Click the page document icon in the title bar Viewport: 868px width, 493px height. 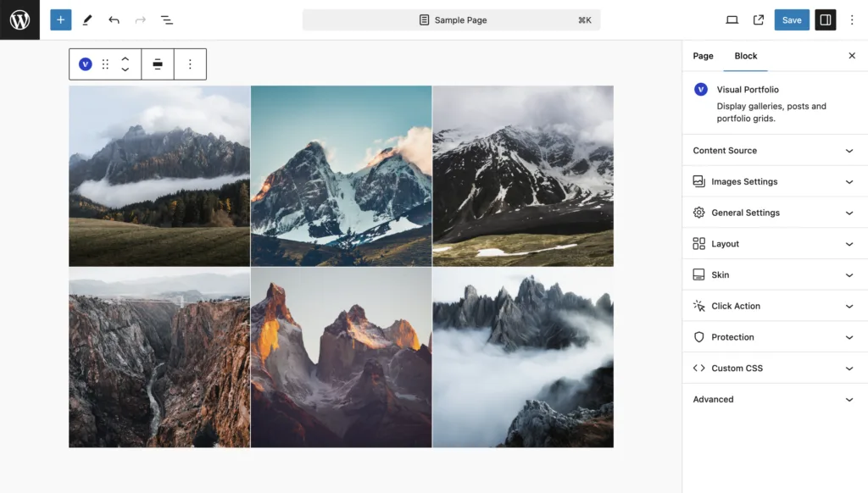[x=424, y=20]
